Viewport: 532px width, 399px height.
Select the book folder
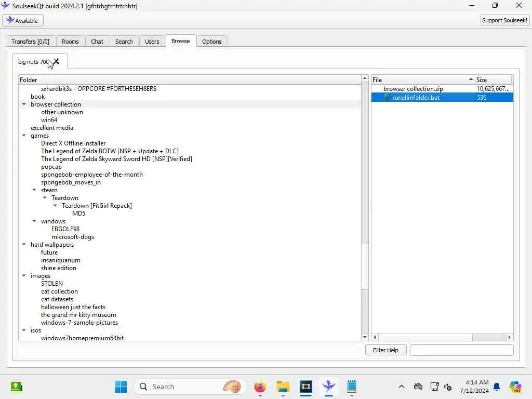coord(37,96)
